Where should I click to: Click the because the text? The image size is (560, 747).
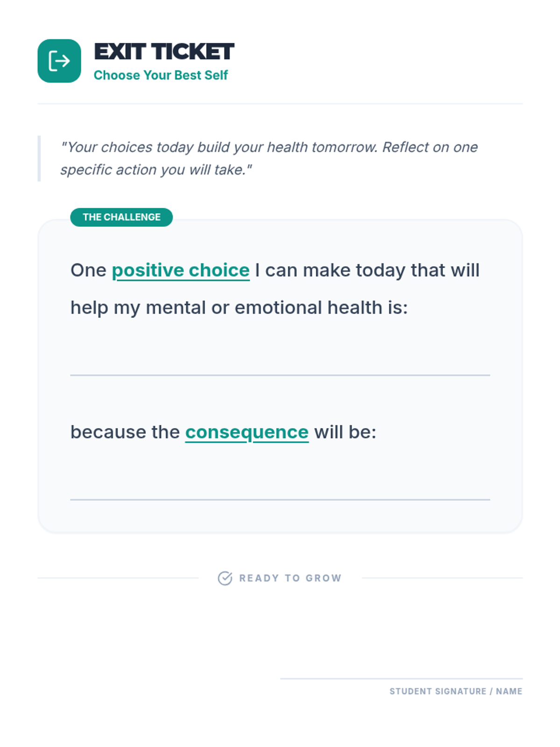[x=125, y=432]
